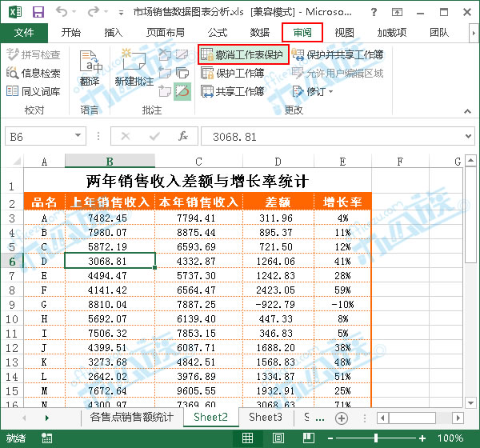Click the Redo arrow icon

(x=94, y=12)
